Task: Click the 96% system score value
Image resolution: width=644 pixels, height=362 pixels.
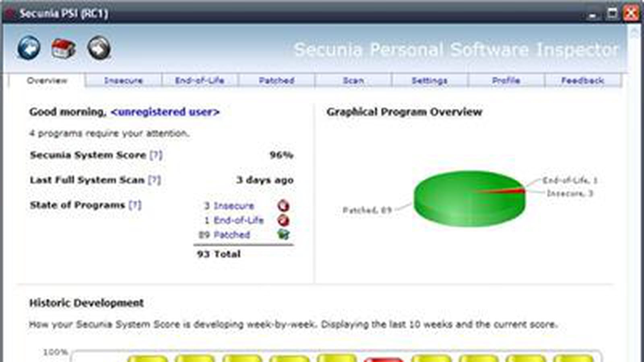Action: 281,155
